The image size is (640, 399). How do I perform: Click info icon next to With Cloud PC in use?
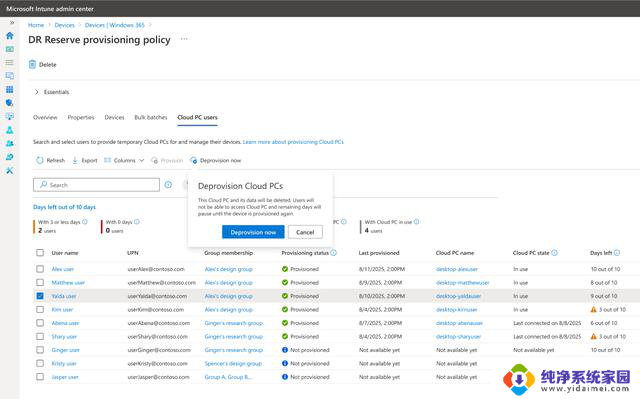(x=416, y=222)
